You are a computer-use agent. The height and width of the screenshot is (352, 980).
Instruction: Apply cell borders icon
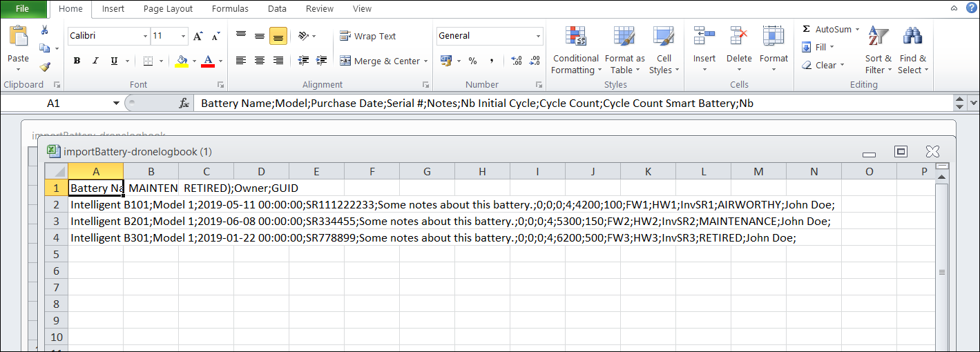tap(148, 61)
